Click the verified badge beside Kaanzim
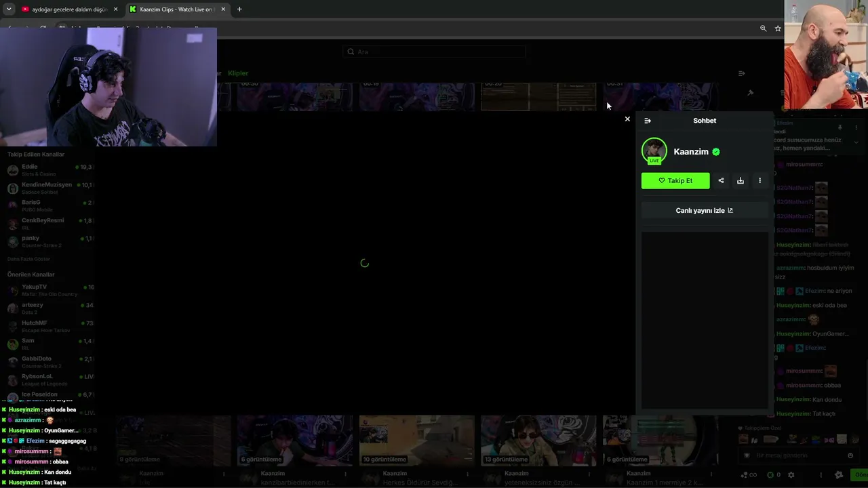 click(x=716, y=152)
